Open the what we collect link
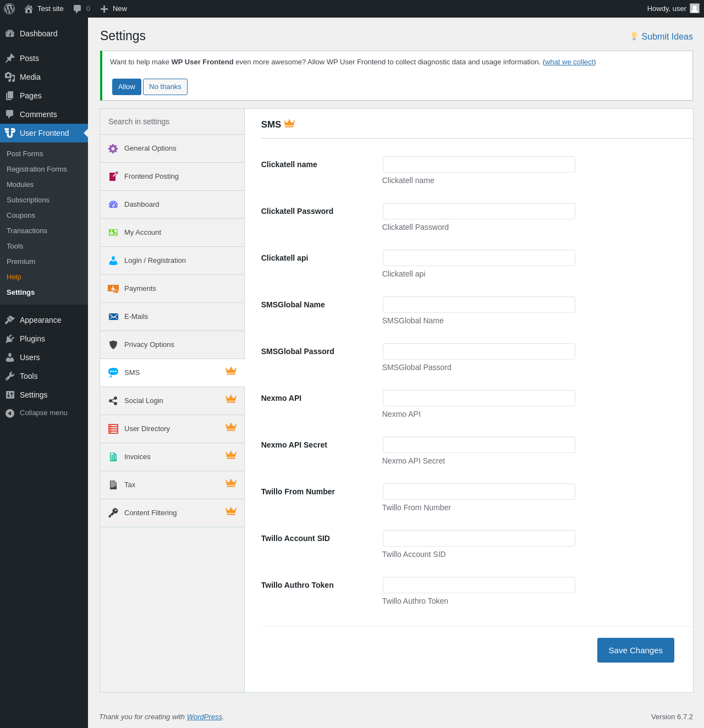704x728 pixels. click(x=569, y=62)
